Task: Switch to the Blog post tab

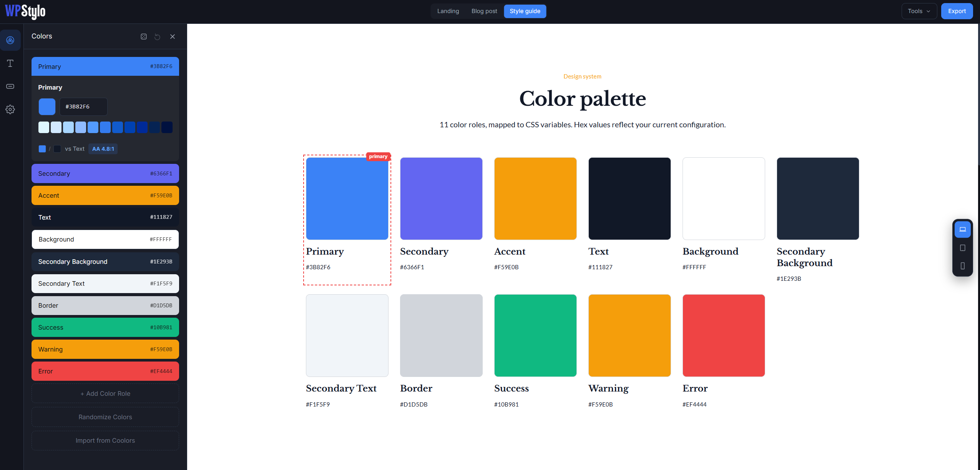Action: [484, 11]
